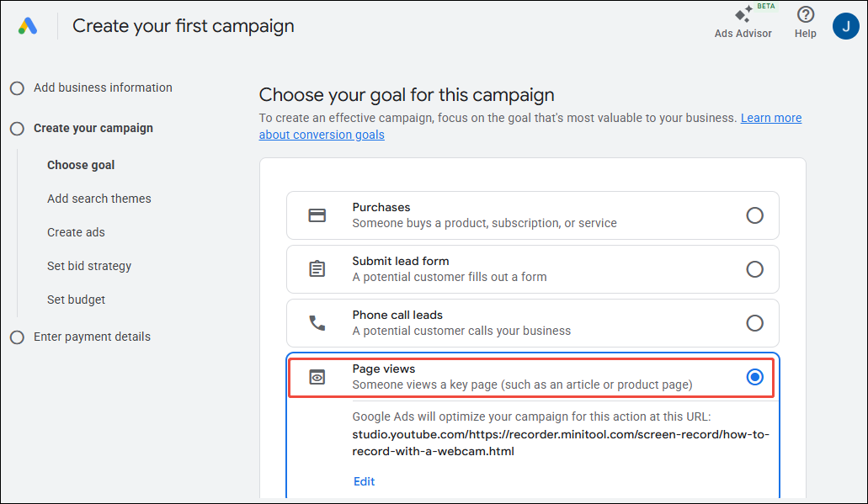Open the Set budget step
This screenshot has height=504, width=868.
[x=76, y=299]
